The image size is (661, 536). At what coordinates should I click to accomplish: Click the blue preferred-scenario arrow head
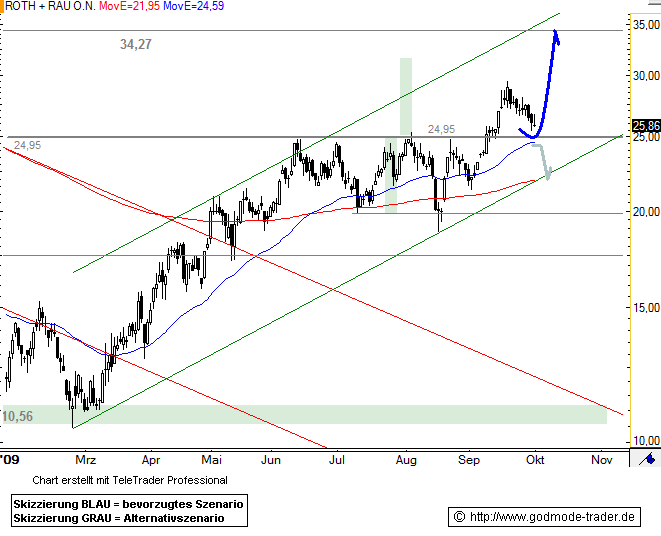[556, 37]
